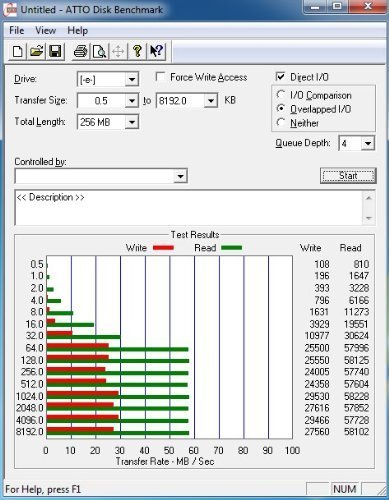Open a benchmark file via folder icon

37,51
